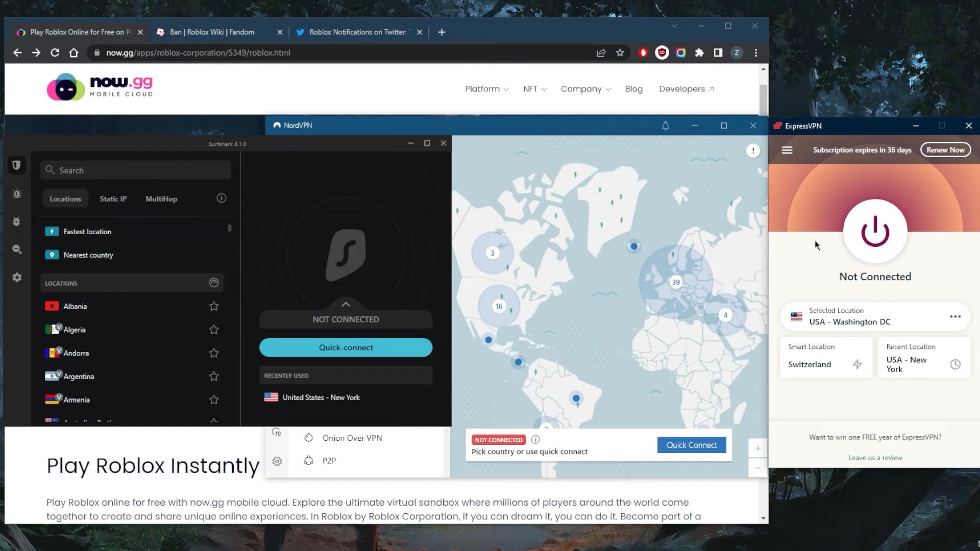980x551 pixels.
Task: Open NordVPN notifications bell icon
Action: click(x=665, y=126)
